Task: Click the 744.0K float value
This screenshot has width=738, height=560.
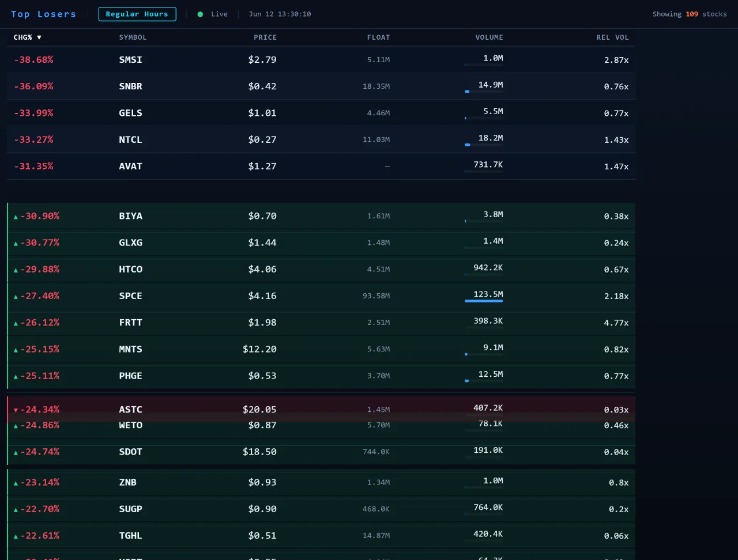Action: click(376, 452)
